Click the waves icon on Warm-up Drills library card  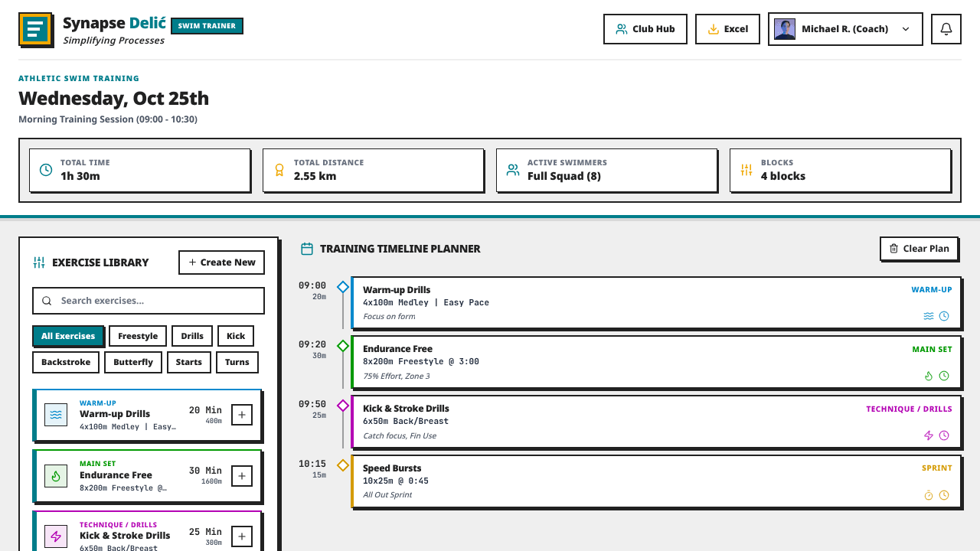pos(56,415)
